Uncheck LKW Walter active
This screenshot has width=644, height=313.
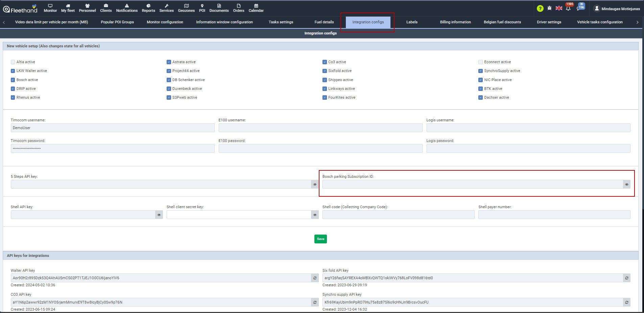13,71
